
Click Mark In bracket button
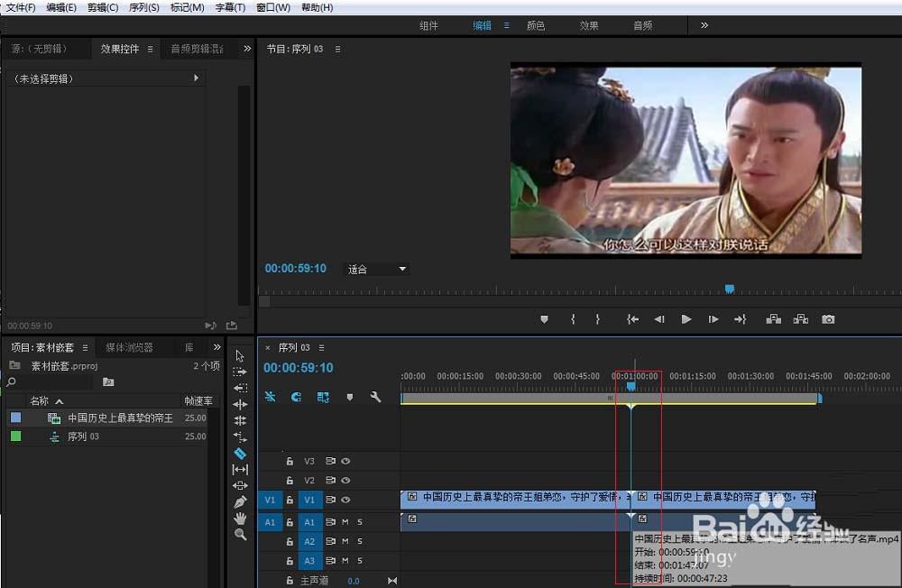pyautogui.click(x=572, y=319)
